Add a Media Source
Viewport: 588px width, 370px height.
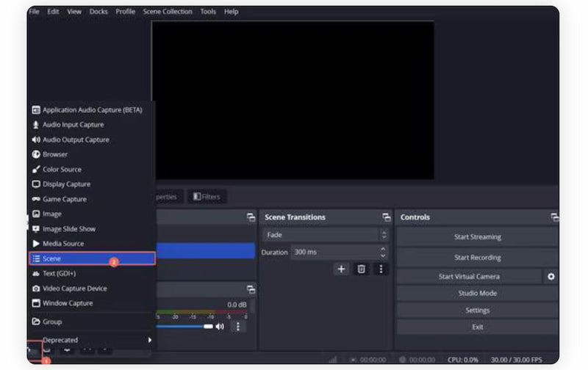[92, 244]
